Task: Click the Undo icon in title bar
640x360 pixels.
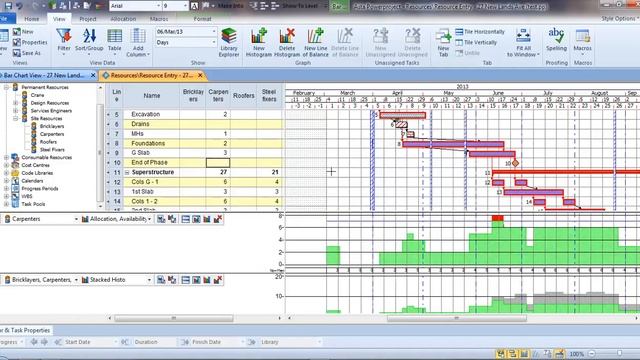Action: (x=19, y=6)
